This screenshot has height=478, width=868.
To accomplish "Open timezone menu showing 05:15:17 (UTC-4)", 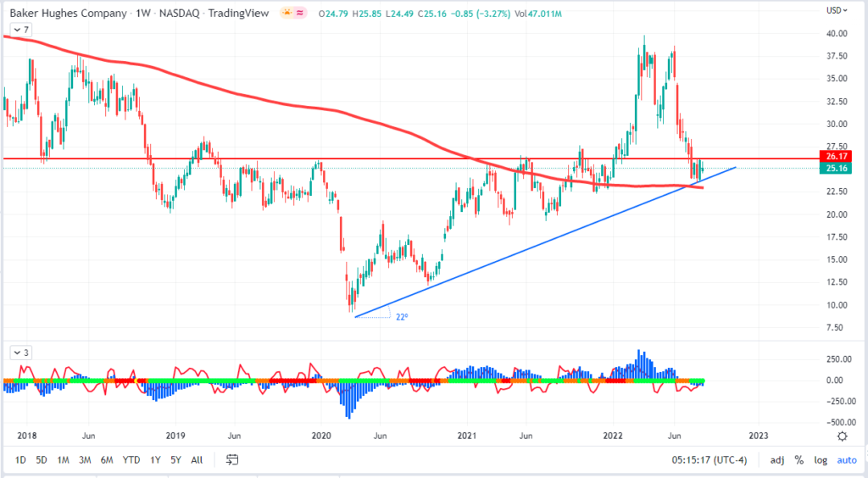I will pyautogui.click(x=709, y=459).
